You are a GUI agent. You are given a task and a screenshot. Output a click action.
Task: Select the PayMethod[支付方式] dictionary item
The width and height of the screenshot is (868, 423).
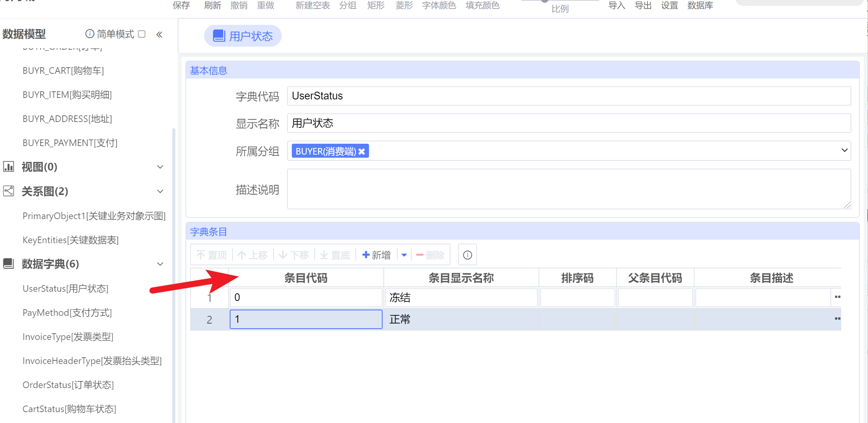[x=67, y=312]
